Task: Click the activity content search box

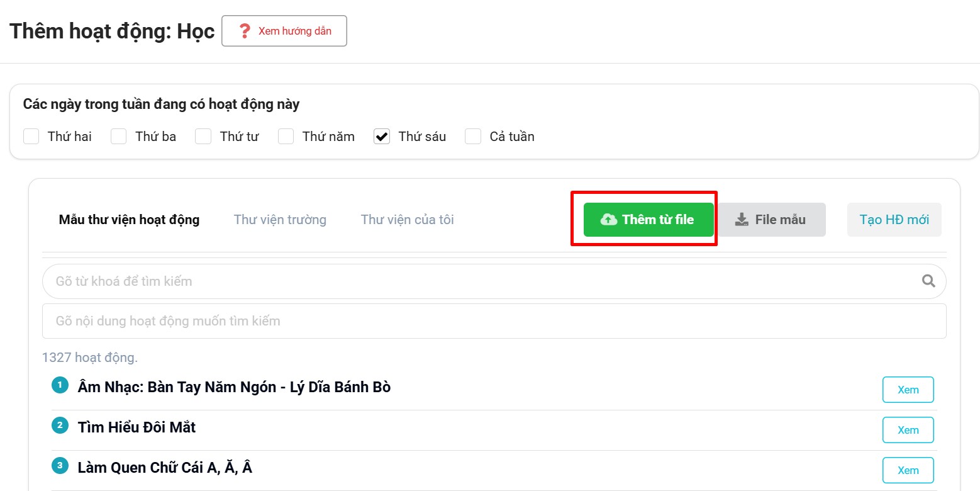Action: click(494, 321)
